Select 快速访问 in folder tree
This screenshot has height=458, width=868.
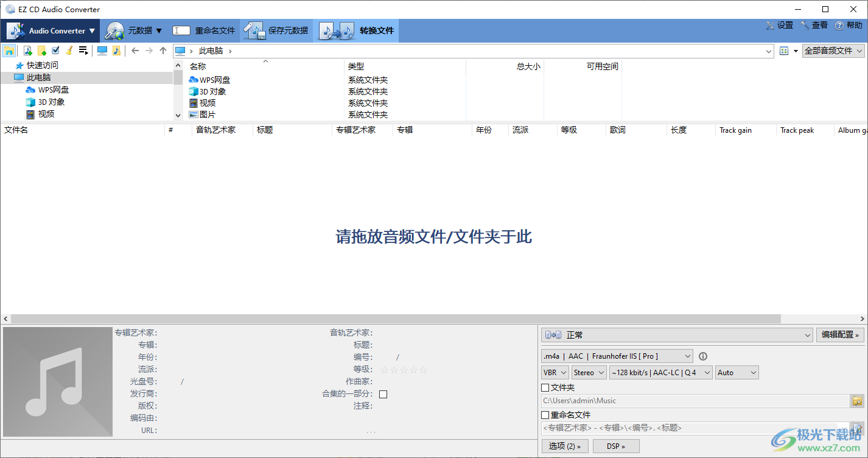[42, 65]
